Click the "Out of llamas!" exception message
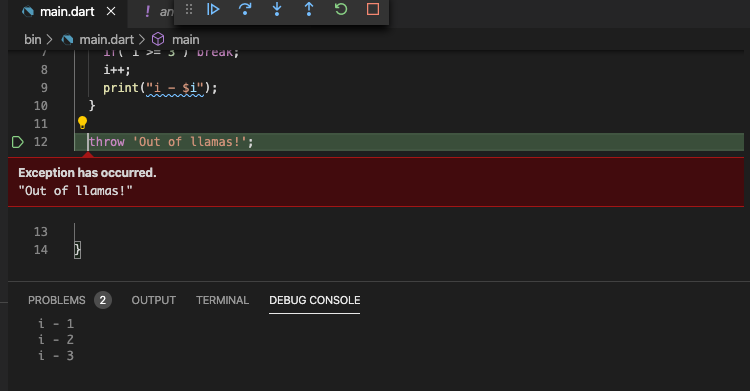Viewport: 750px width, 391px height. tap(75, 190)
